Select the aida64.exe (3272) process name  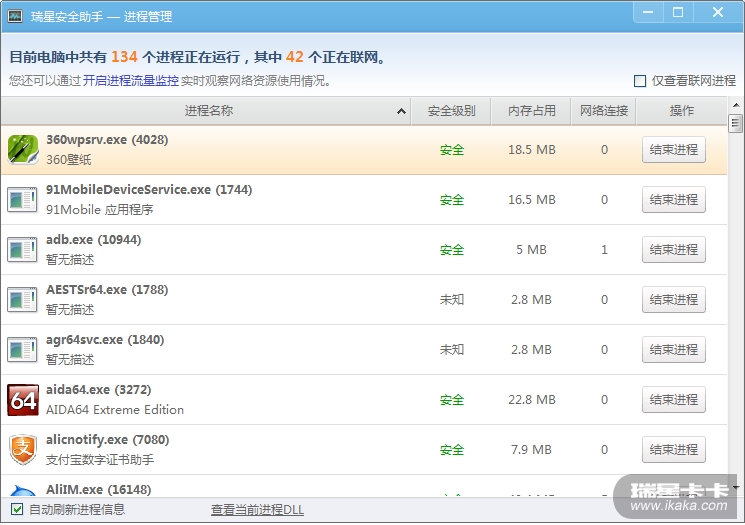coord(98,390)
